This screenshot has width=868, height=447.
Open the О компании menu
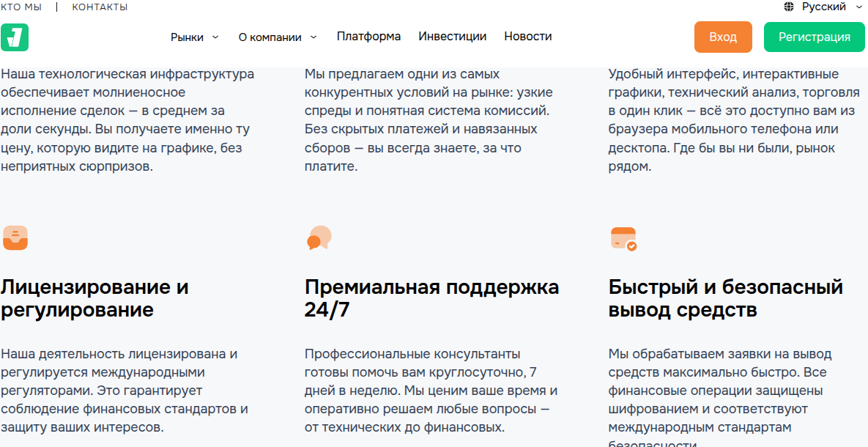pyautogui.click(x=270, y=37)
